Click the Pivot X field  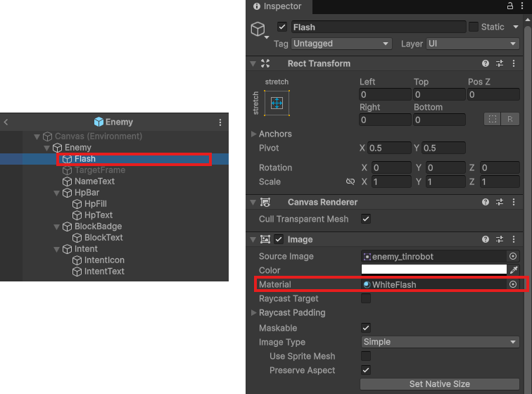pos(389,148)
